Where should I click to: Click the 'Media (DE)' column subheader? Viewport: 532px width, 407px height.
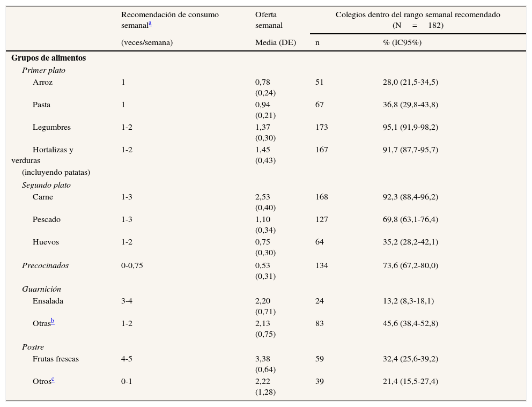[x=275, y=42]
